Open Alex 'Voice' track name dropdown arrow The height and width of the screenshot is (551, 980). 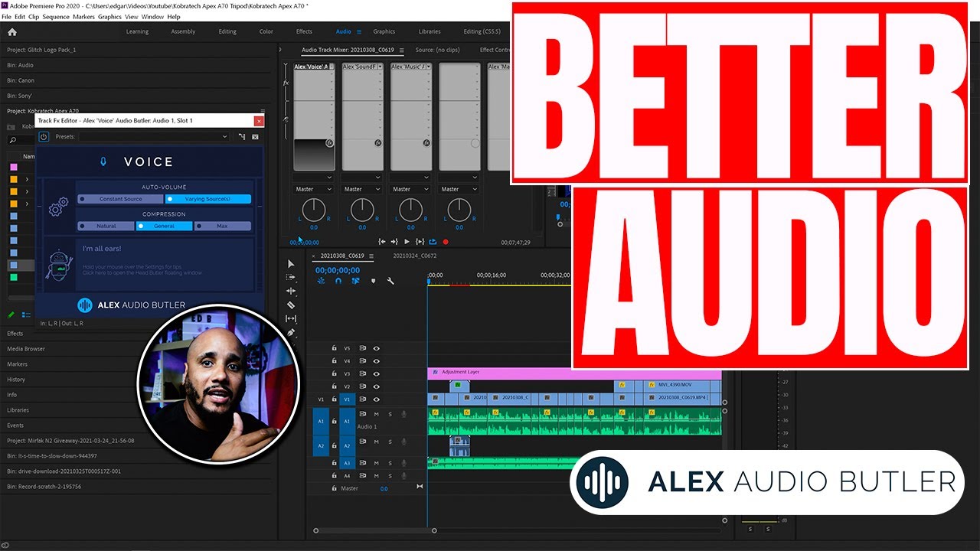(332, 67)
